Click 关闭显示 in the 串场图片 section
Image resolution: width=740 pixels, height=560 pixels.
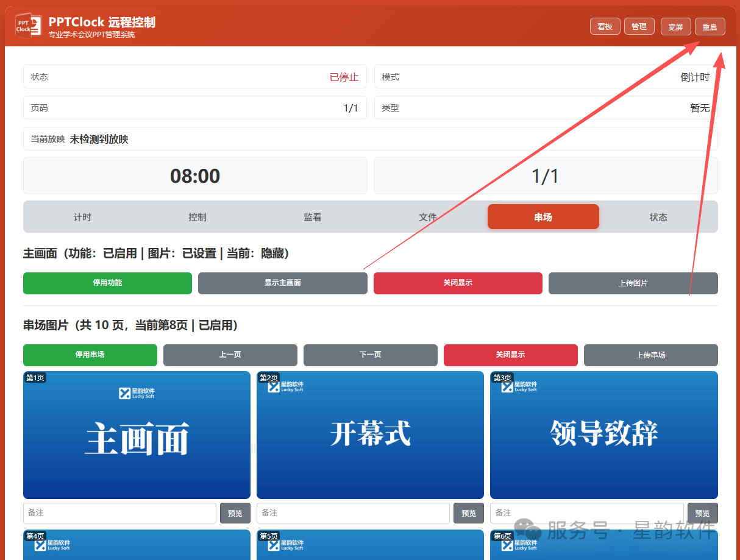pos(511,355)
